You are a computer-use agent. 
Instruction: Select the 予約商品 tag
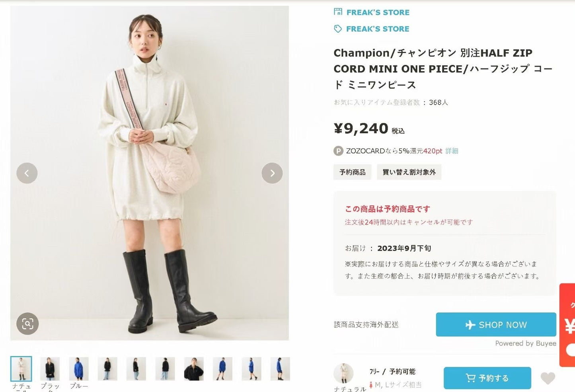(352, 172)
